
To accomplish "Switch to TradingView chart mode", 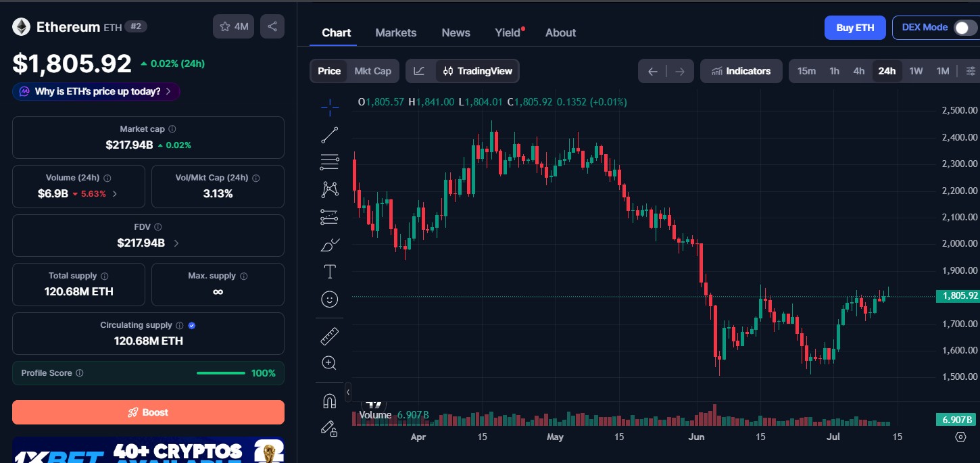I will coord(478,71).
